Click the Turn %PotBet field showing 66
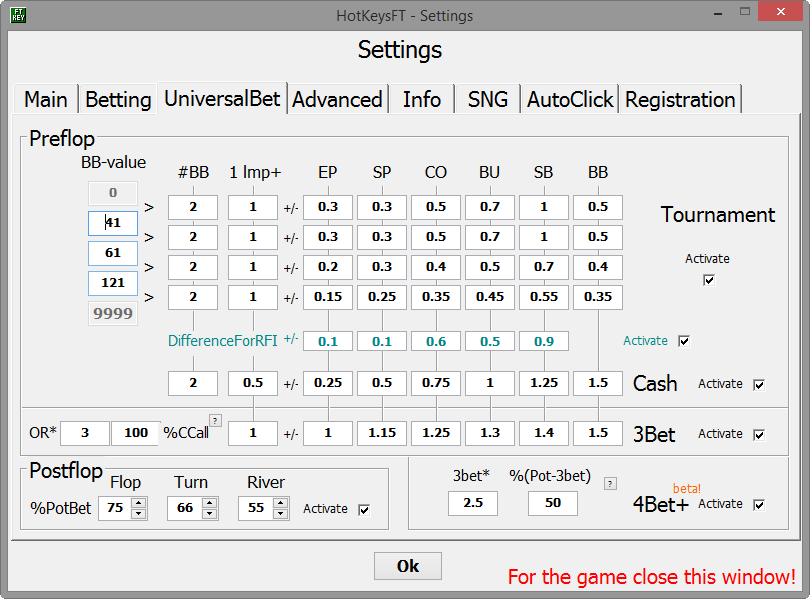 185,508
